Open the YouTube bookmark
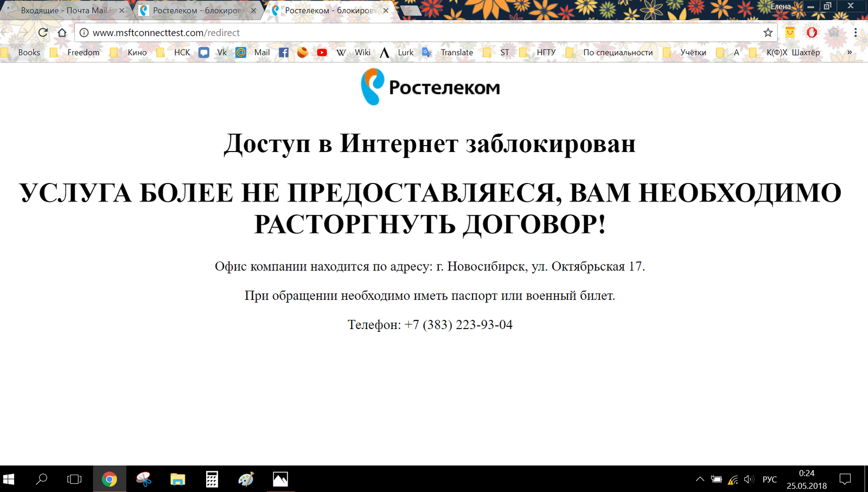868x492 pixels. [x=322, y=52]
